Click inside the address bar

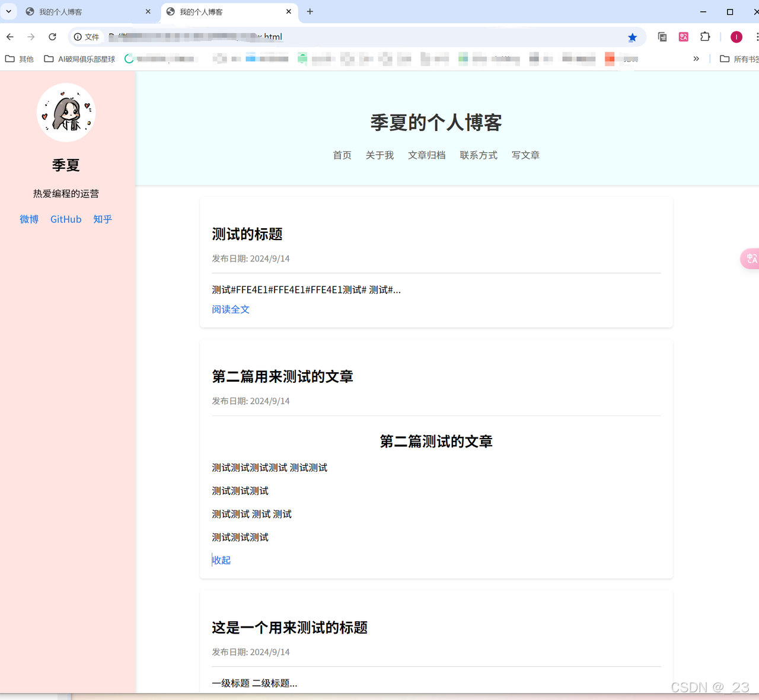[x=356, y=37]
